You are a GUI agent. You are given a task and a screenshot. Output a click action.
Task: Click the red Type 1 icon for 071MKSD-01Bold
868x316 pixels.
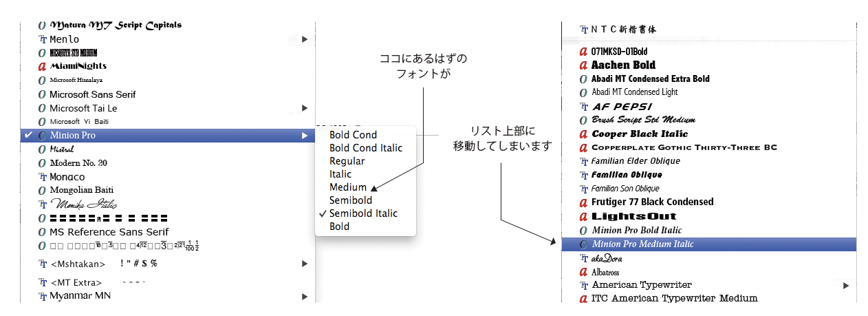tap(584, 52)
